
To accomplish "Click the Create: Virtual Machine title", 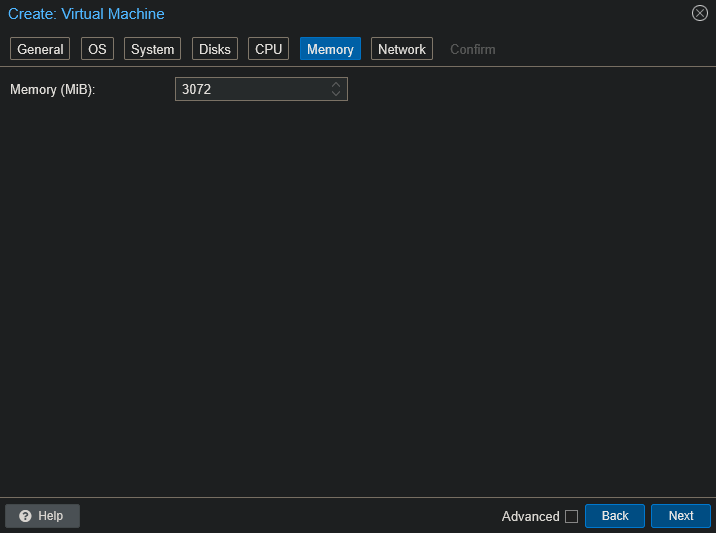I will pos(86,14).
